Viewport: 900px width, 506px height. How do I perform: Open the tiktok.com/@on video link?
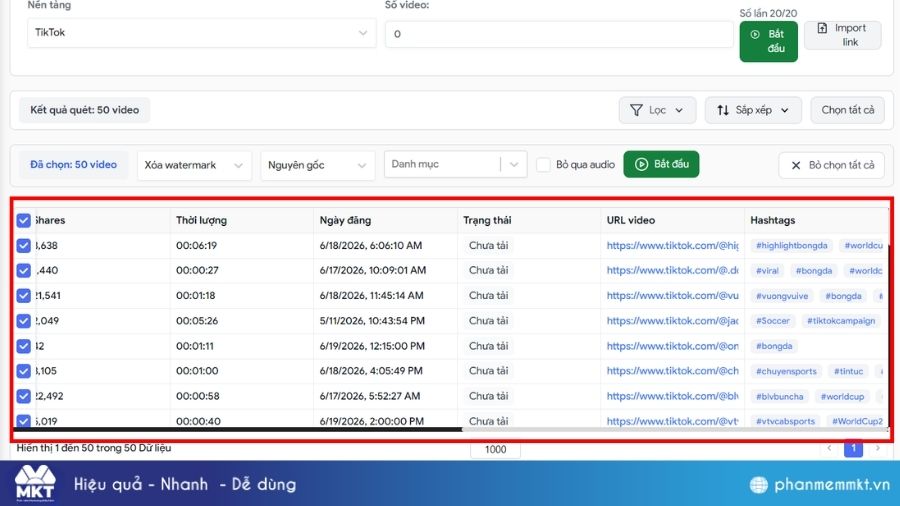point(673,346)
